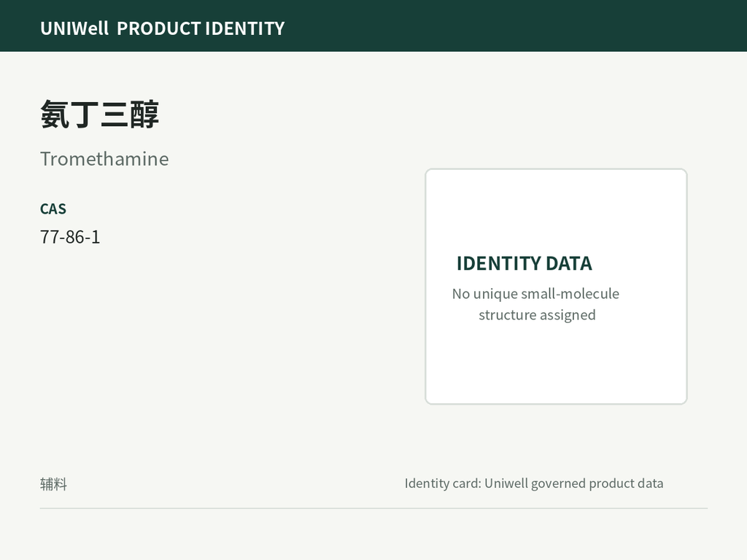Click the dark green header bar
Viewport: 747px width, 560px height.
pos(373,26)
